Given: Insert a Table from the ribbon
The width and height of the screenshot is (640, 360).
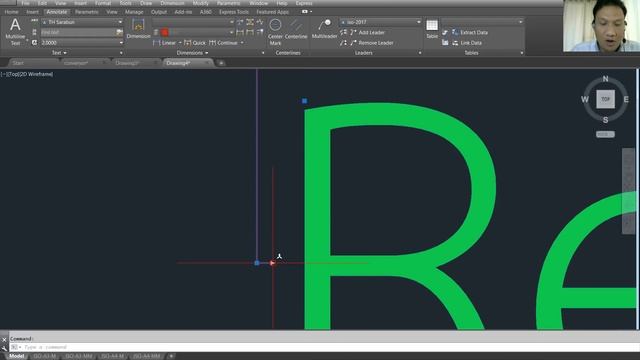Looking at the screenshot, I should click(432, 29).
